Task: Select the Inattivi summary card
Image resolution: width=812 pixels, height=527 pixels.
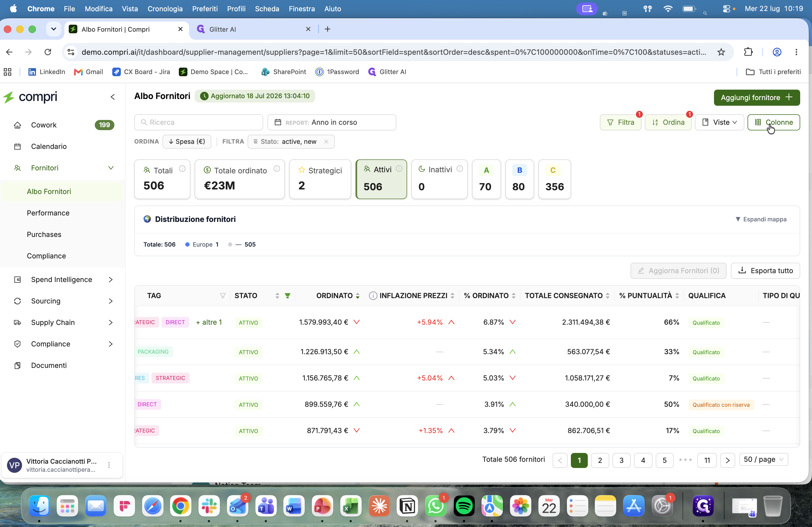Action: (x=440, y=179)
